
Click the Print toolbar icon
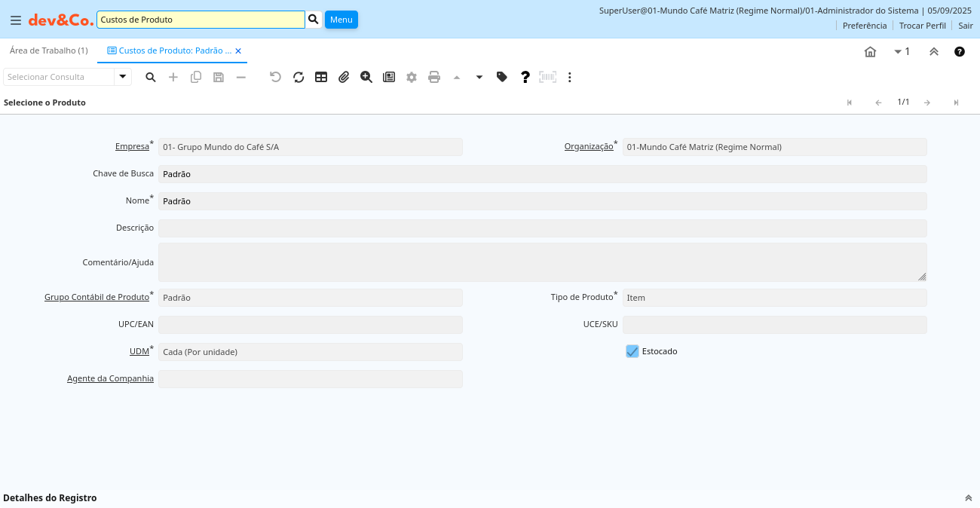[434, 77]
